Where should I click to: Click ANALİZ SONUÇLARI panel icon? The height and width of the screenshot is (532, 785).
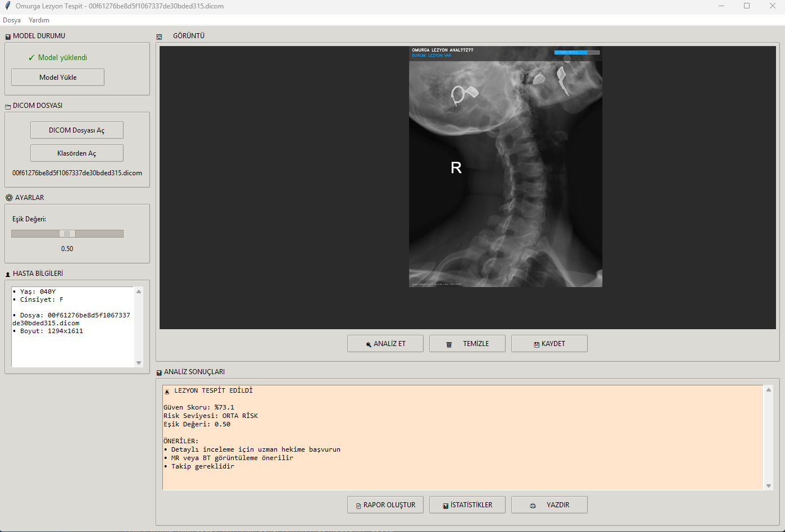(159, 372)
